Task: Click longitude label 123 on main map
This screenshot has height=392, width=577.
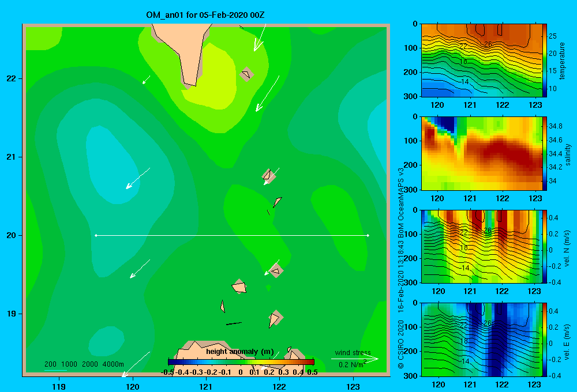Action: pyautogui.click(x=353, y=386)
